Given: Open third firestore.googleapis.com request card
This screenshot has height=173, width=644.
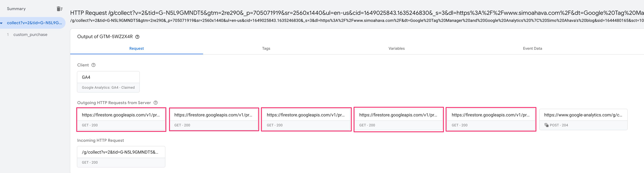Looking at the screenshot, I should [x=306, y=120].
